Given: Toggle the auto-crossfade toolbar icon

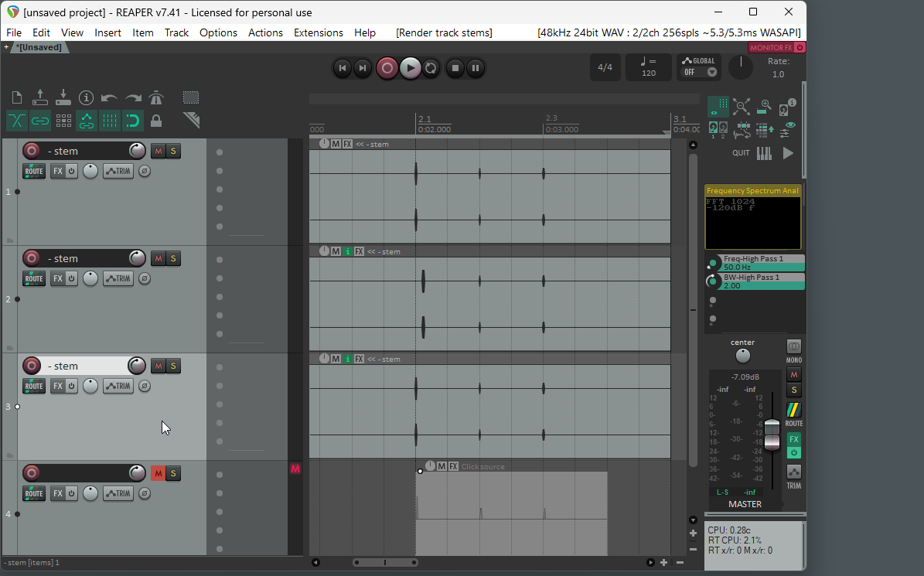Looking at the screenshot, I should (17, 121).
